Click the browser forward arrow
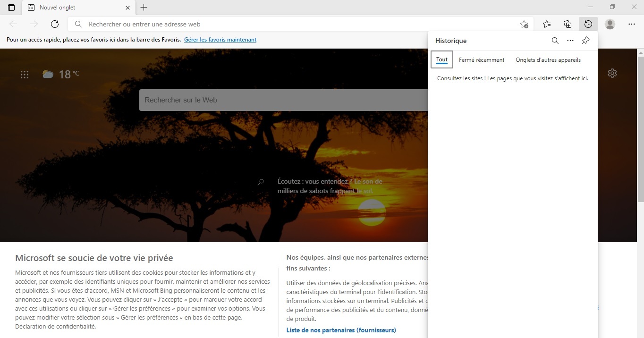Viewport: 644px width, 338px height. (34, 24)
